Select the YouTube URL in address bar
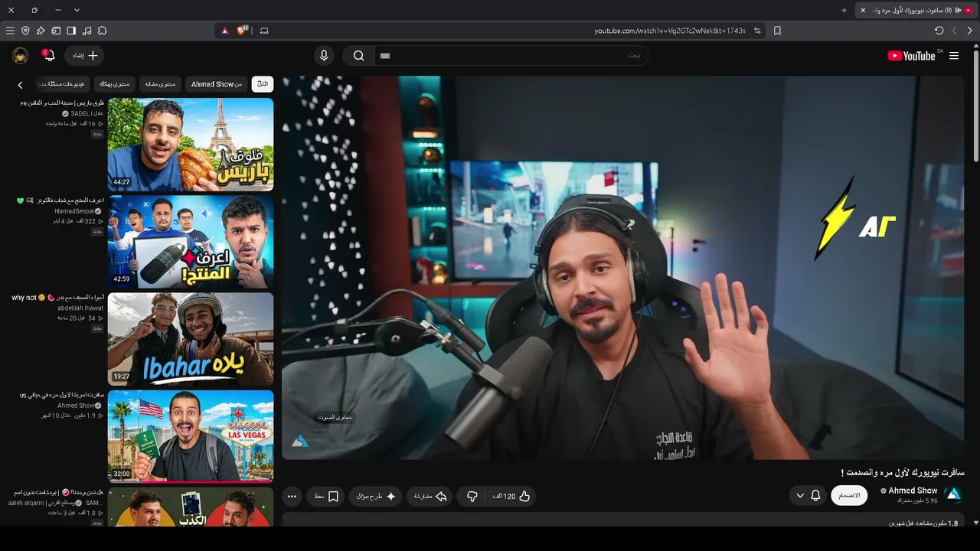Viewport: 980px width, 551px height. pos(670,31)
